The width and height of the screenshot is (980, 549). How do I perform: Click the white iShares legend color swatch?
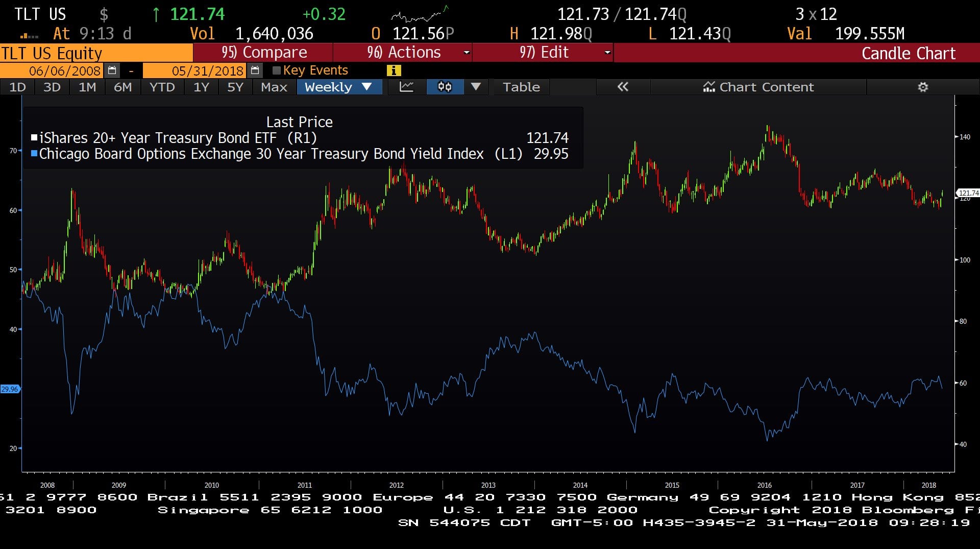pos(34,137)
